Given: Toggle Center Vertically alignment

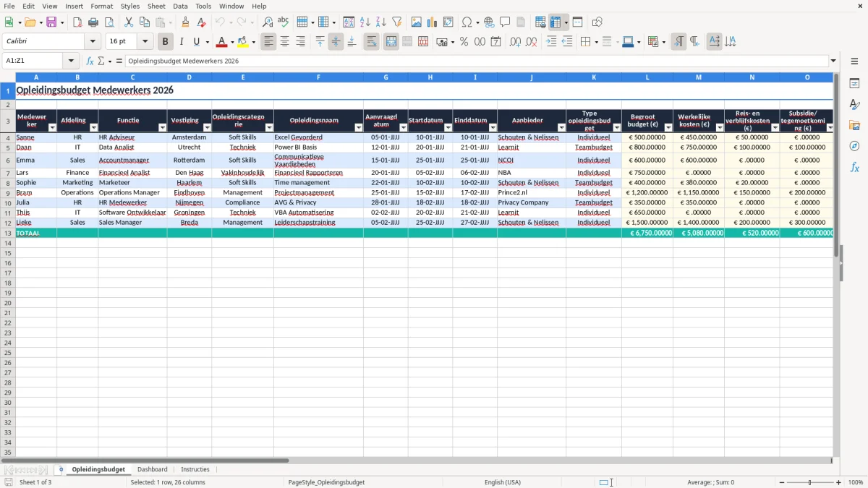Looking at the screenshot, I should click(336, 42).
